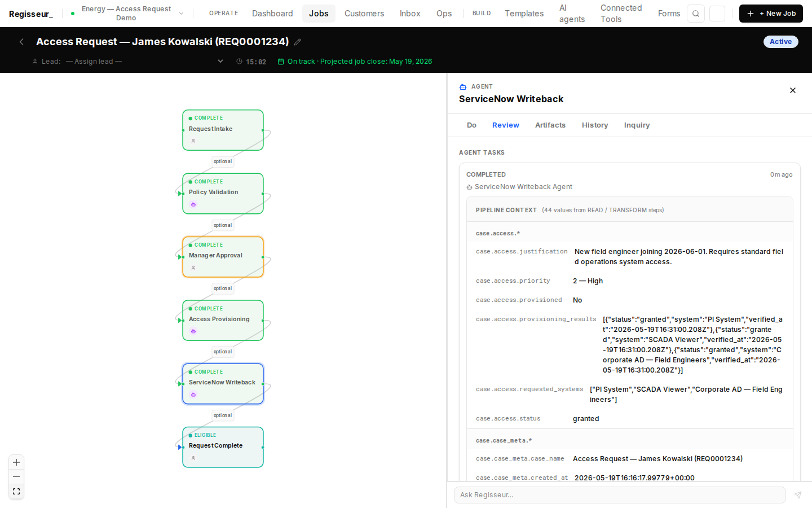The width and height of the screenshot is (812, 508).
Task: Click case.access.status value granted
Action: coord(586,419)
